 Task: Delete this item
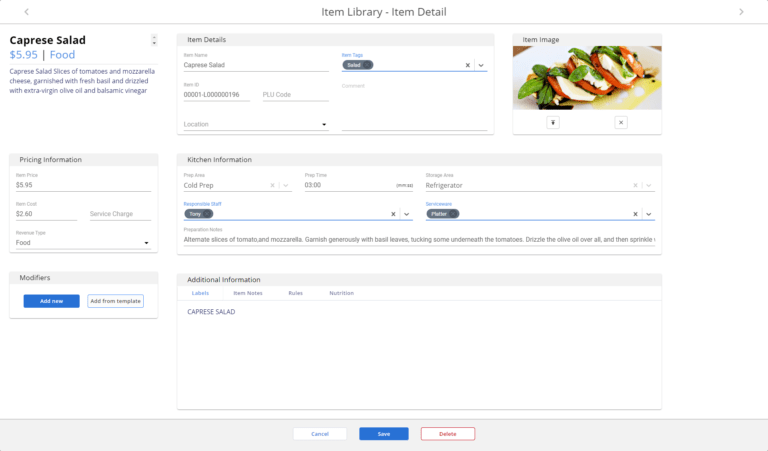click(448, 434)
